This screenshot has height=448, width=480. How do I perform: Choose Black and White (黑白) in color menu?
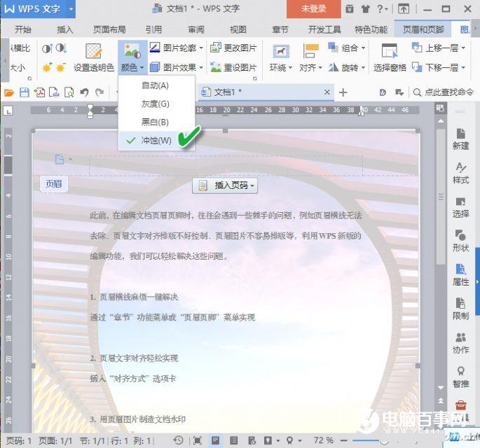[x=156, y=122]
